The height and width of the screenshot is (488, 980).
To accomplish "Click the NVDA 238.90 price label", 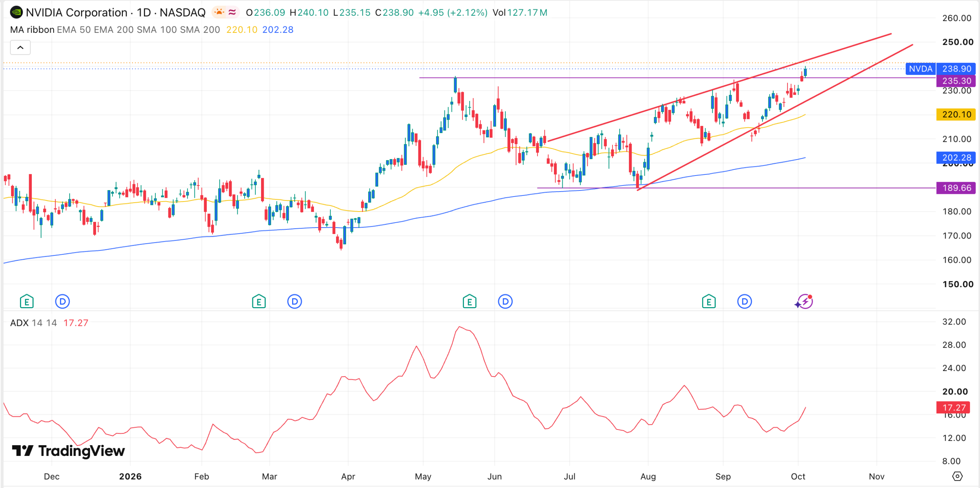I will coord(940,69).
